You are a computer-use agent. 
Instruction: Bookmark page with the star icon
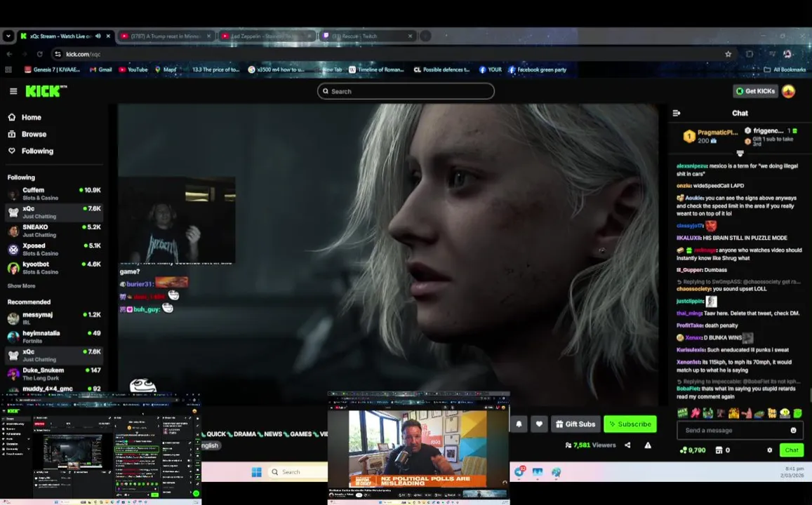728,54
